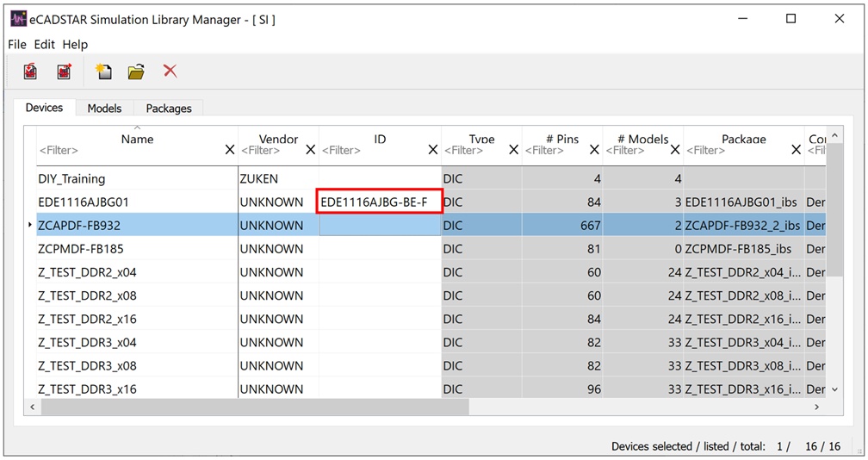The image size is (868, 460).
Task: Select the Z_TEST_DDR2_x08 device name
Action: tap(88, 295)
